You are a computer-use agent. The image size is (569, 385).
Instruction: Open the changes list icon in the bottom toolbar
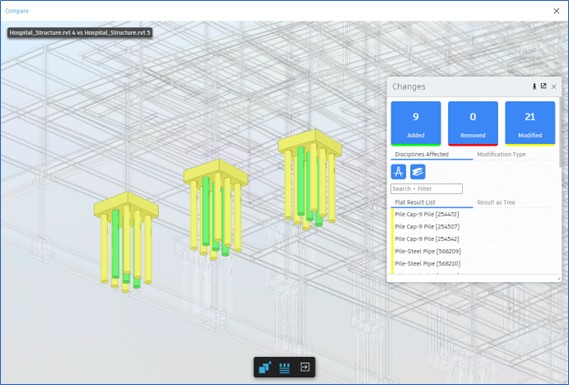pyautogui.click(x=284, y=368)
